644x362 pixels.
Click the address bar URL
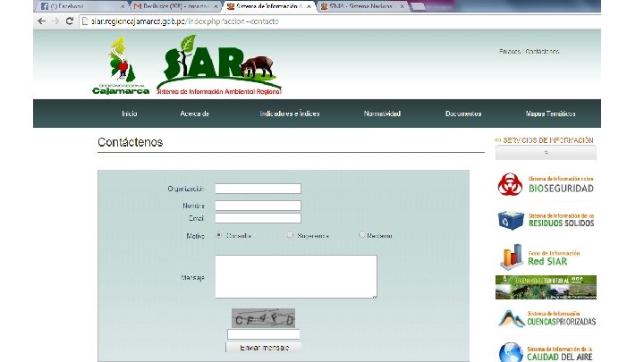point(185,21)
